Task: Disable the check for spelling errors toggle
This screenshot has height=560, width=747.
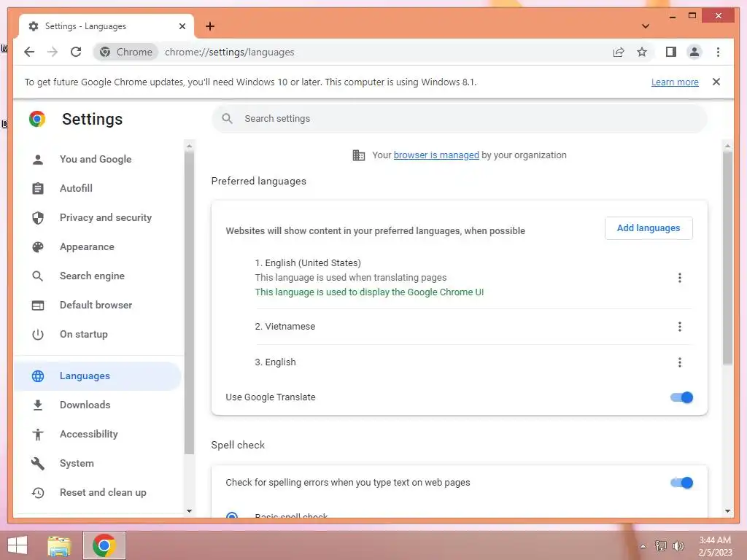Action: (x=681, y=483)
